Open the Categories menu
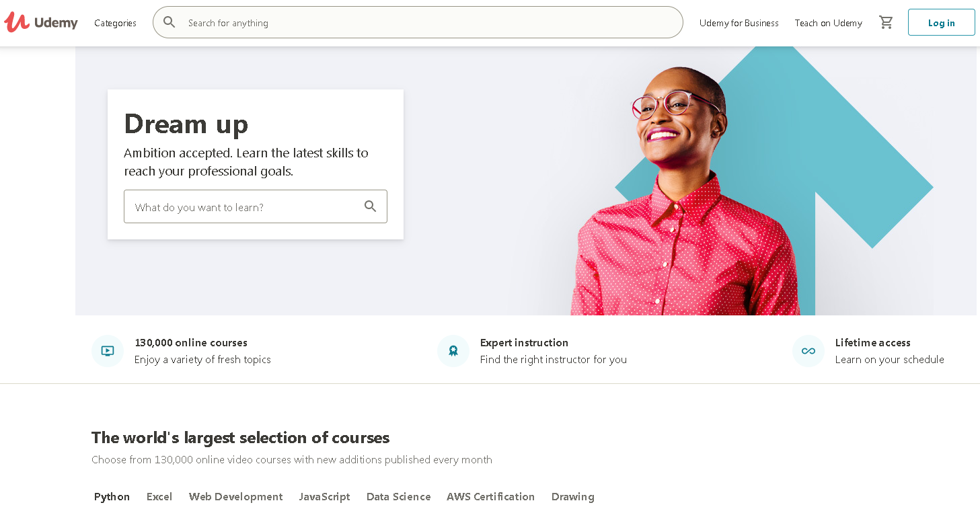 click(114, 22)
